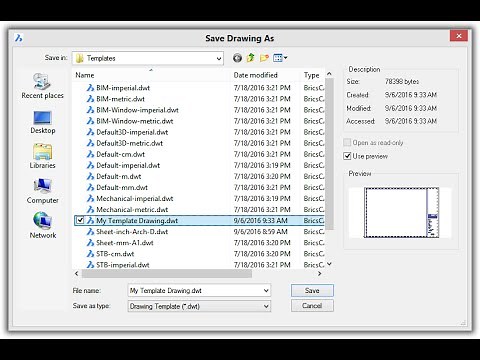This screenshot has height=360, width=480.
Task: Expand the Save in folder dropdown
Action: 219,58
